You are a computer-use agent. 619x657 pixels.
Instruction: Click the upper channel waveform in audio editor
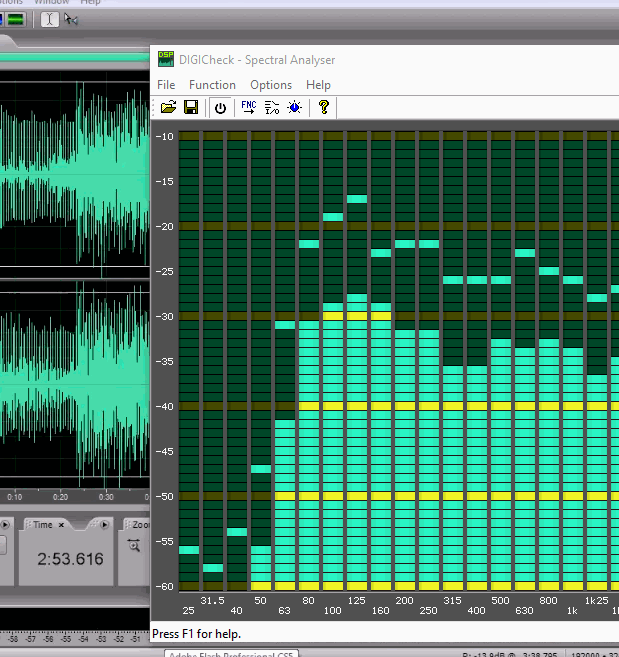(x=75, y=174)
